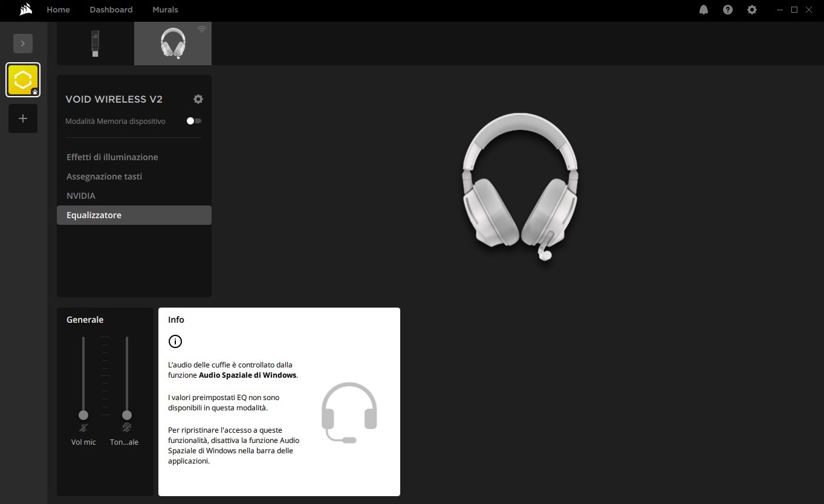
Task: Open Assegnazione tasti section
Action: (x=104, y=176)
